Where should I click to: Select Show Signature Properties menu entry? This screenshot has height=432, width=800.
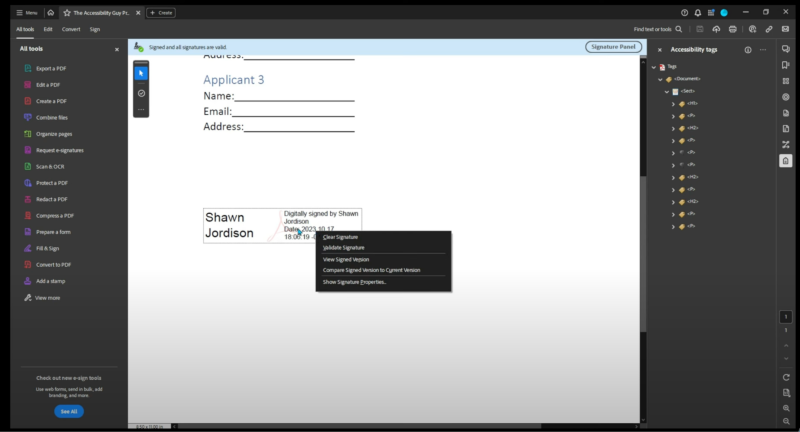coord(354,282)
